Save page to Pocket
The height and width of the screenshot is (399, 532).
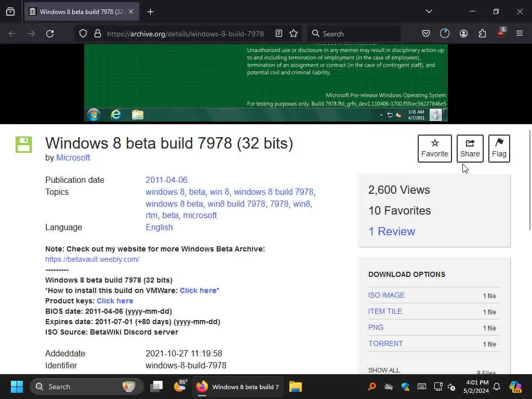coord(426,33)
